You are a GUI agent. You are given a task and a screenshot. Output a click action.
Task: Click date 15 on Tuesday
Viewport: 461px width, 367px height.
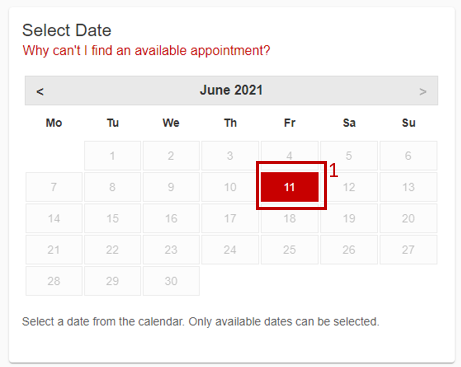(112, 218)
